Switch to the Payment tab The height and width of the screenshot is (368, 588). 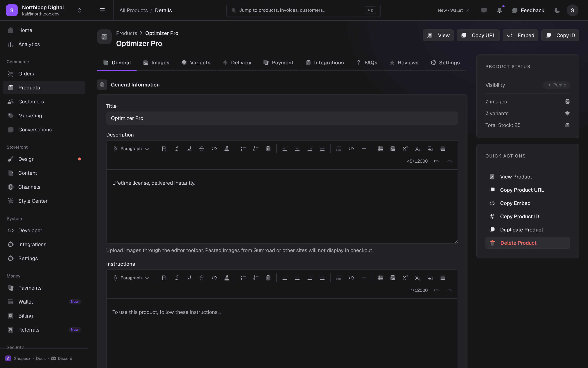(278, 63)
